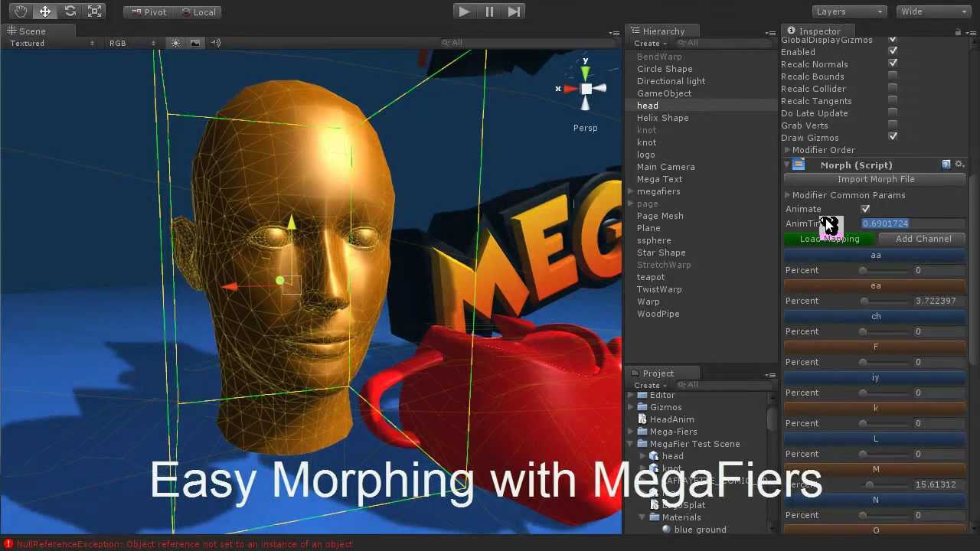Click the Play button
The height and width of the screenshot is (551, 980).
463,11
